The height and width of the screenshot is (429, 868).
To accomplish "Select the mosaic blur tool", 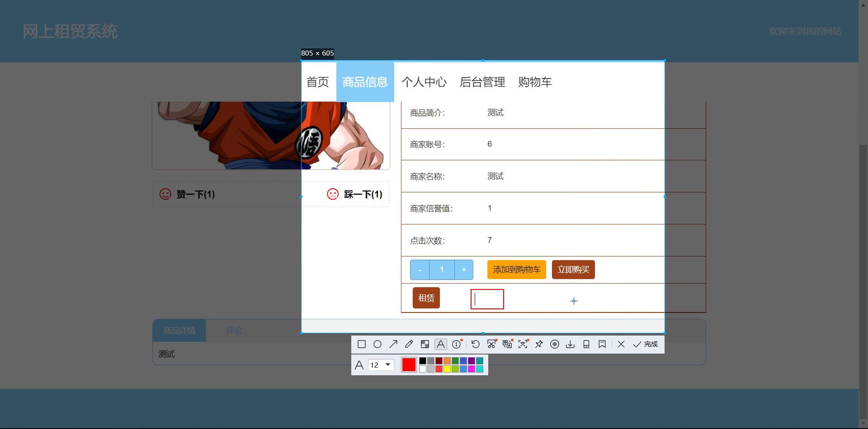I will click(425, 345).
